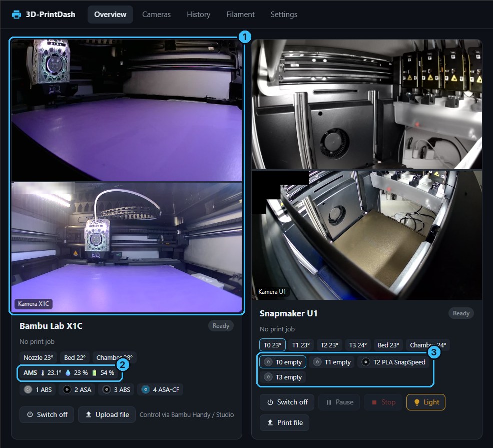Click the red stop square icon
Viewport: 493px width, 448px height.
(x=374, y=402)
